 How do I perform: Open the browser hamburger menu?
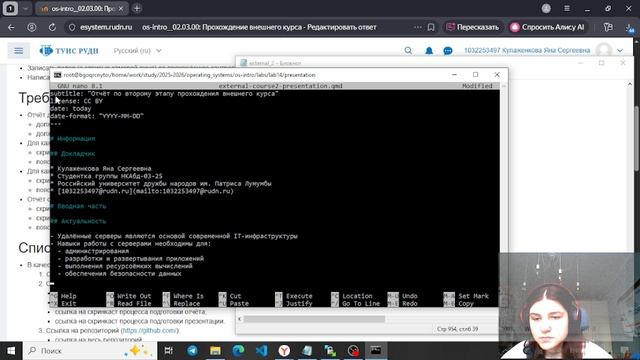[567, 8]
